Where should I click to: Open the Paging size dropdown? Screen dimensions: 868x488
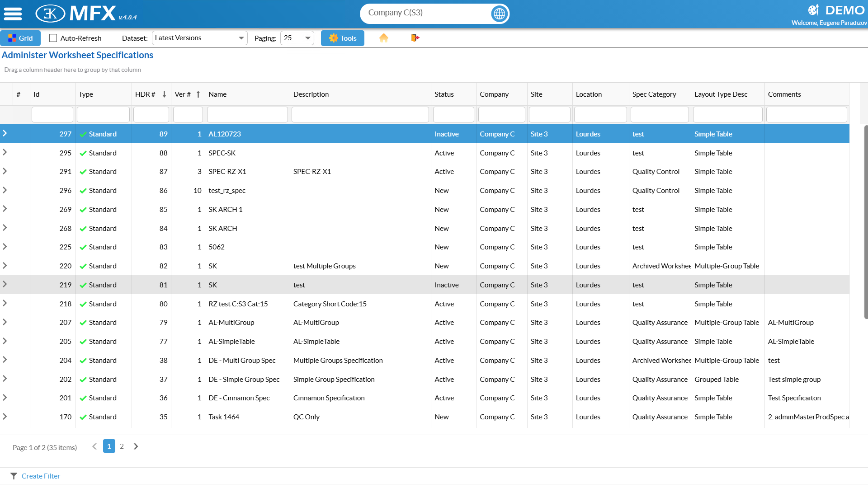pos(297,38)
